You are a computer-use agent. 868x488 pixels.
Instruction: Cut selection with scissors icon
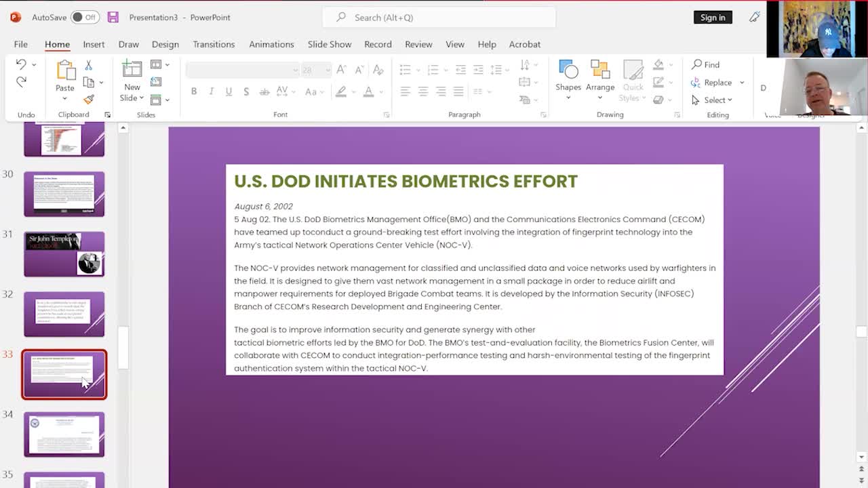click(88, 65)
